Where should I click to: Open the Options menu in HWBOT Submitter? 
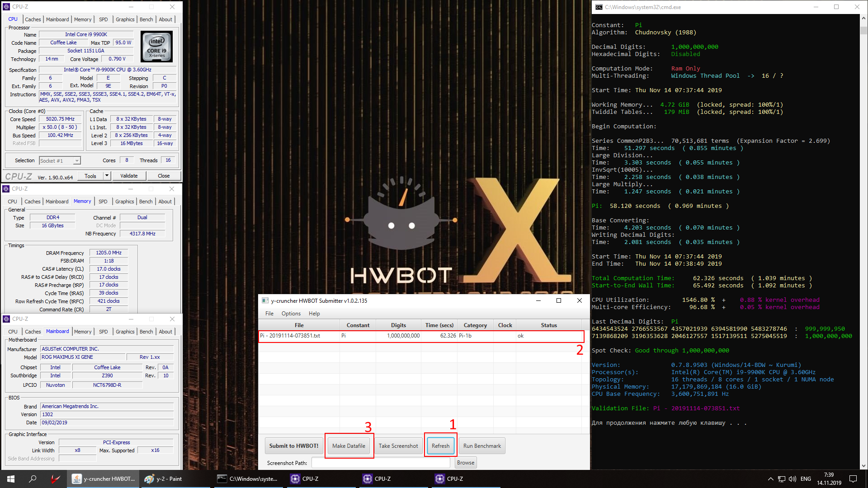click(x=291, y=314)
